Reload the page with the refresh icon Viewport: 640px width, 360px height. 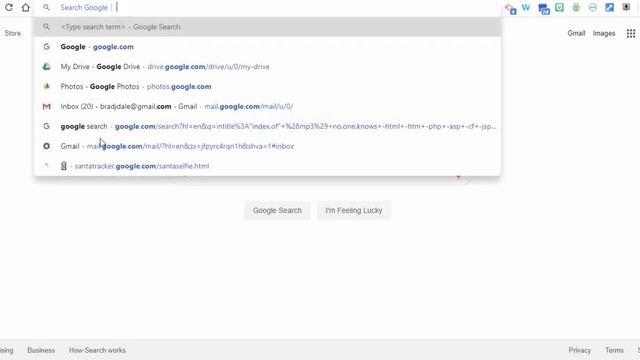pyautogui.click(x=9, y=7)
